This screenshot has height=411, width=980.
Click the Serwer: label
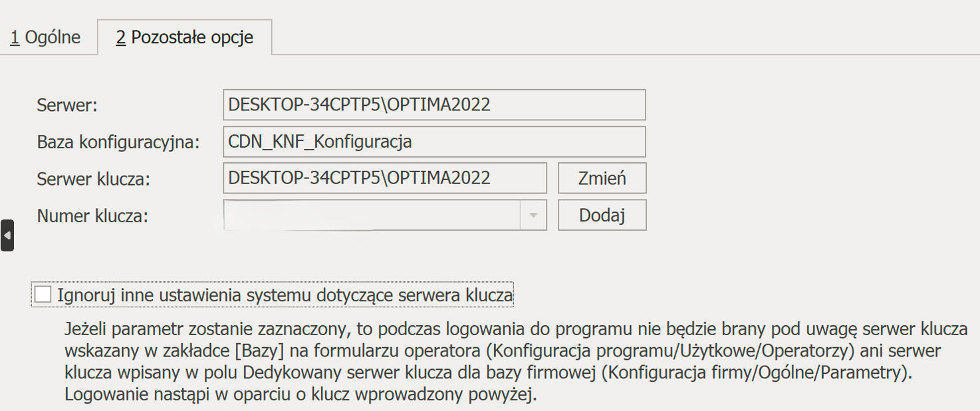coord(68,105)
